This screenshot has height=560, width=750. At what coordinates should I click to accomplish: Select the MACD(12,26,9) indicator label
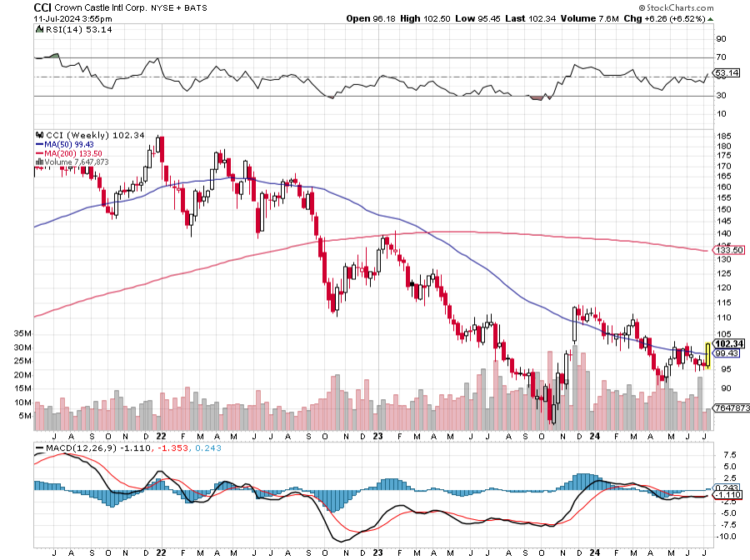click(77, 447)
